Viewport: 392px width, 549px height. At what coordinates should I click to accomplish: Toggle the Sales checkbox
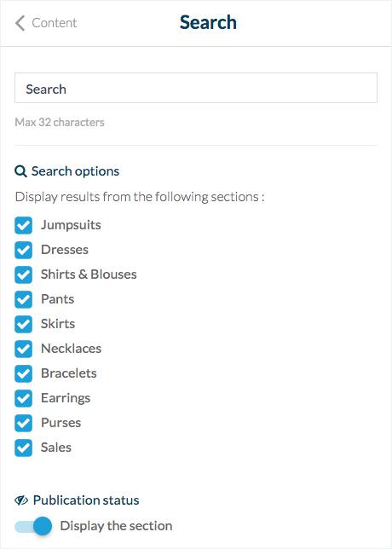(x=24, y=448)
